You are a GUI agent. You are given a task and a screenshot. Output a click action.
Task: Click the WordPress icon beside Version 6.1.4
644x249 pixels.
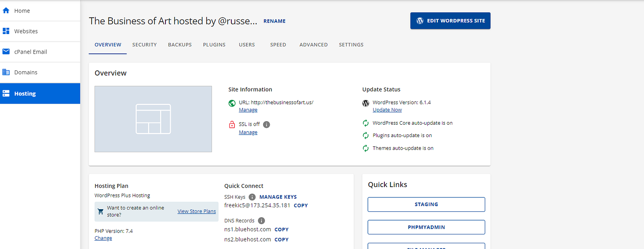(366, 103)
